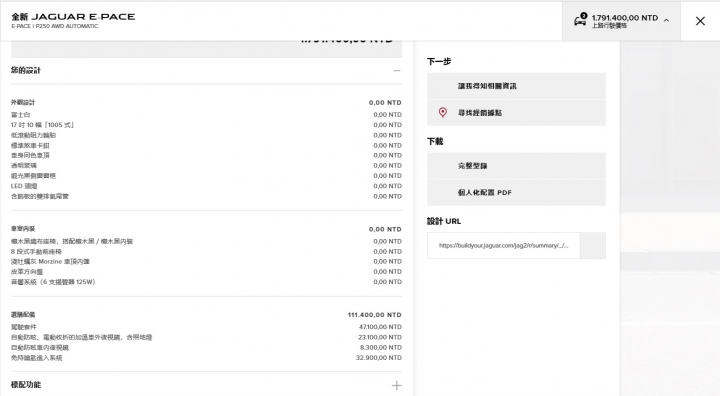This screenshot has height=396, width=720.
Task: Download the 完整型錄 brochure
Action: tap(516, 166)
